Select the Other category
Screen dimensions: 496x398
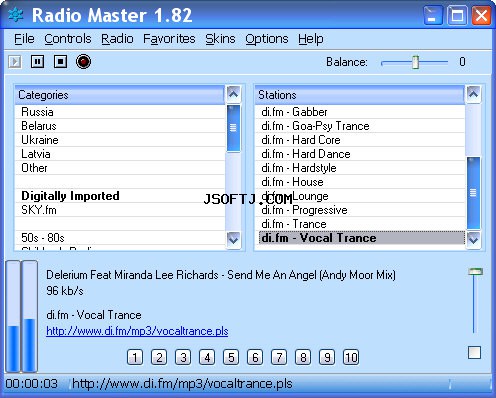[120, 168]
